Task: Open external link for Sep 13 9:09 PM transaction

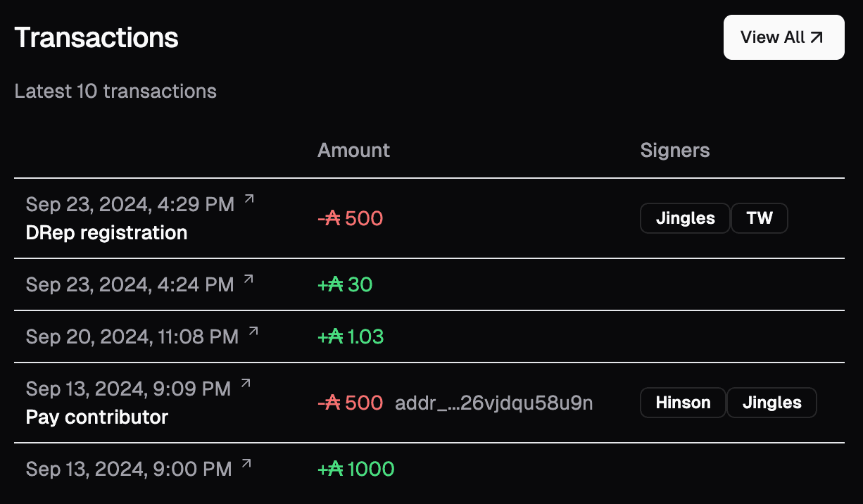Action: [246, 384]
